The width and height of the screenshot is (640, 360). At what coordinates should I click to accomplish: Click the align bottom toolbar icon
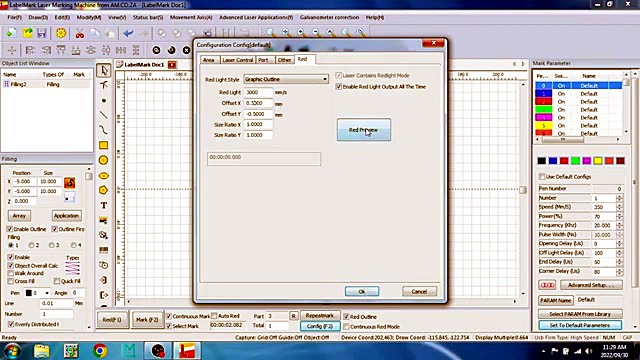(x=76, y=50)
